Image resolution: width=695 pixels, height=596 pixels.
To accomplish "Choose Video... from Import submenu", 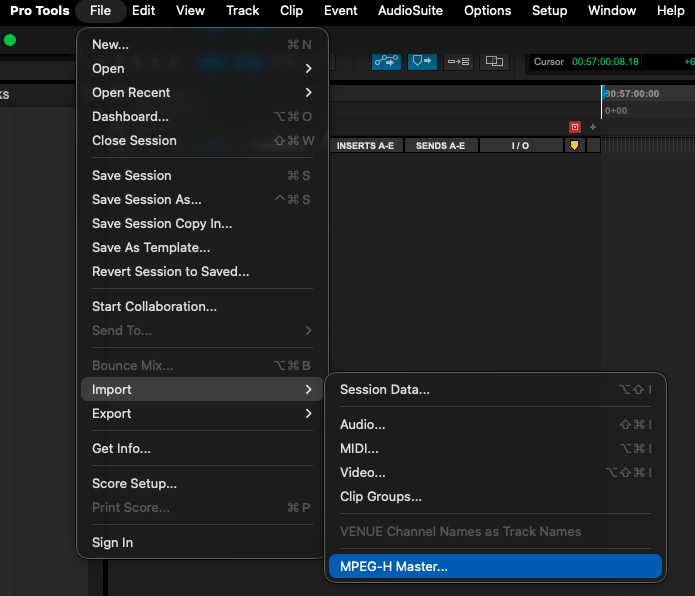I will (496, 472).
